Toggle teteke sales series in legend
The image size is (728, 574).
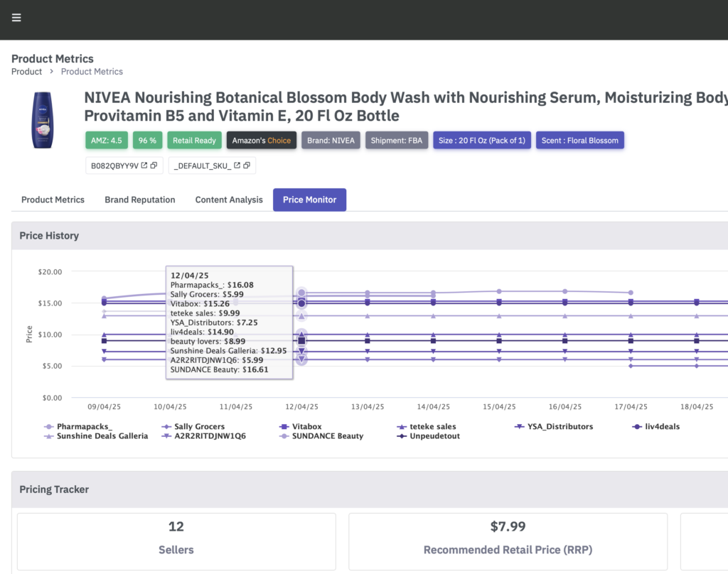[427, 426]
